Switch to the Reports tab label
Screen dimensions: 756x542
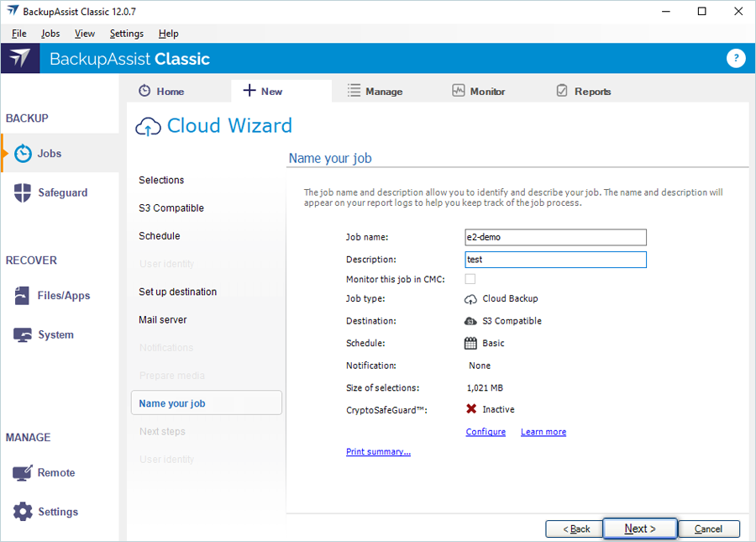592,91
